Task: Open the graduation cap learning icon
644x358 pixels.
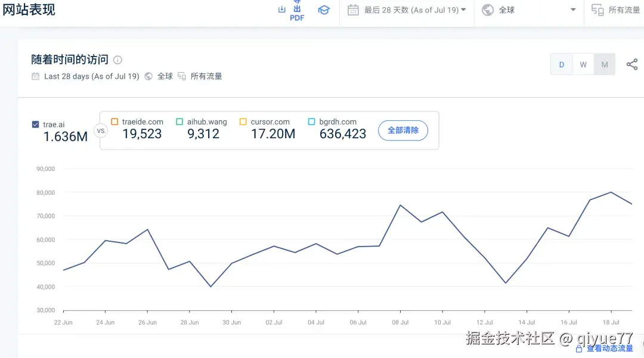Action: point(324,10)
